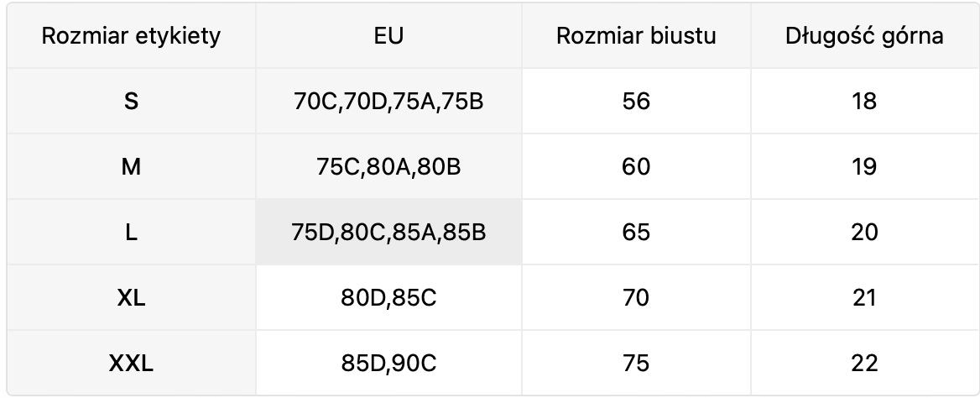Click the highlighted 75D,80C,85A,85B cell
The height and width of the screenshot is (398, 980).
pyautogui.click(x=389, y=233)
